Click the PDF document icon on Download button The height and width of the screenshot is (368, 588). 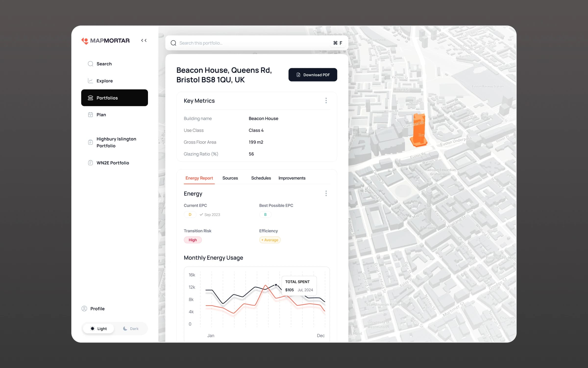(x=298, y=75)
